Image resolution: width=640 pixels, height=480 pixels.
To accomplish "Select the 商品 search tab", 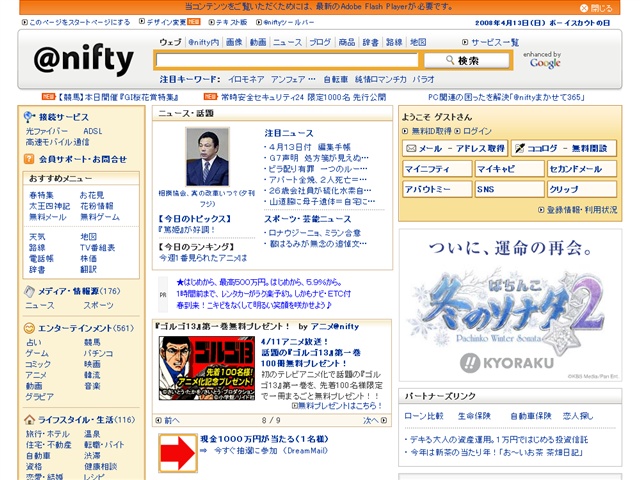I will point(347,42).
